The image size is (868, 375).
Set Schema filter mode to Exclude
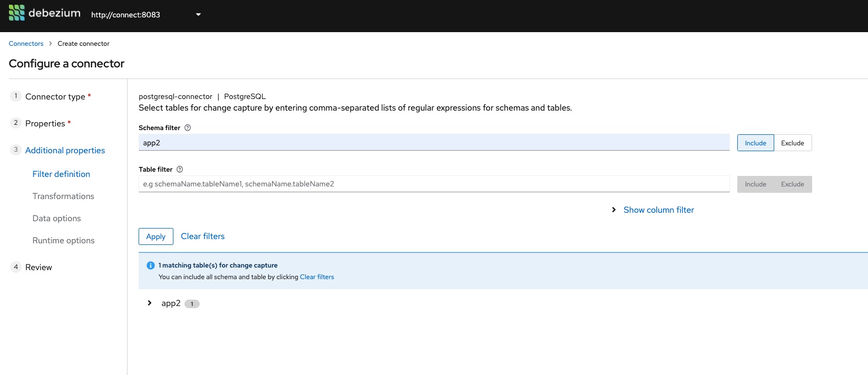793,143
